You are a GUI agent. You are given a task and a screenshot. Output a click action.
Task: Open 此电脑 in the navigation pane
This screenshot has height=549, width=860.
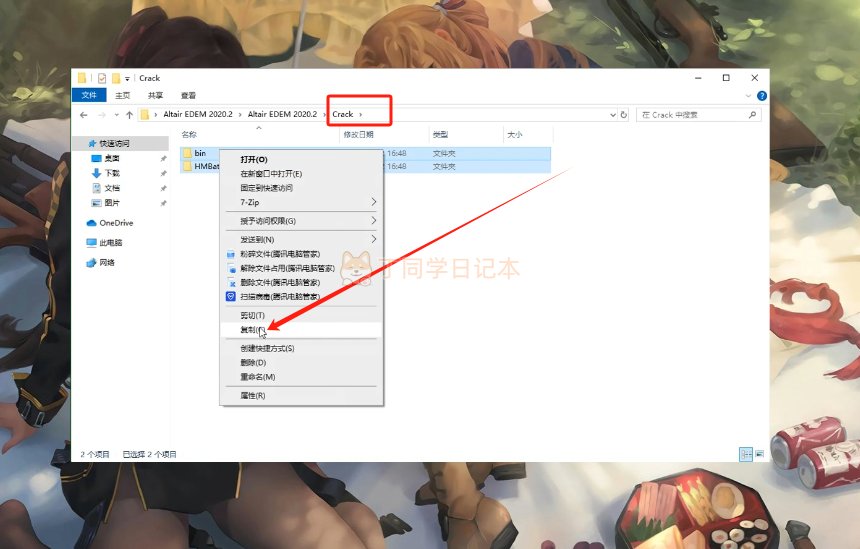point(110,242)
